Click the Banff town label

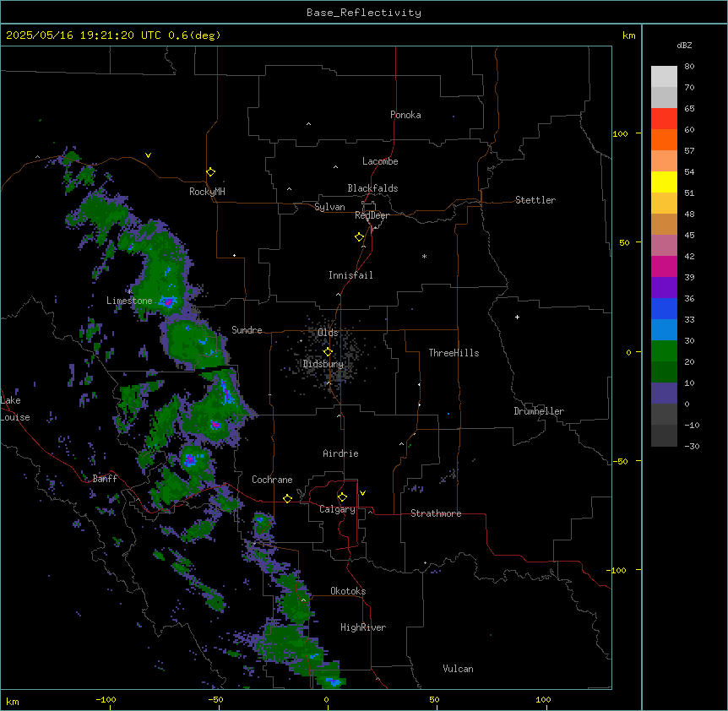(x=105, y=479)
